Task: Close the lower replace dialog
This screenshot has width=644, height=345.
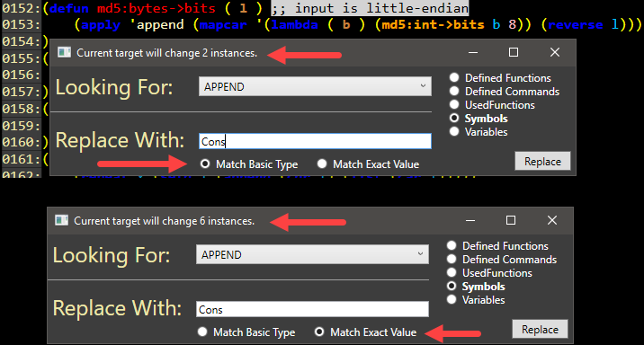Action: point(552,220)
